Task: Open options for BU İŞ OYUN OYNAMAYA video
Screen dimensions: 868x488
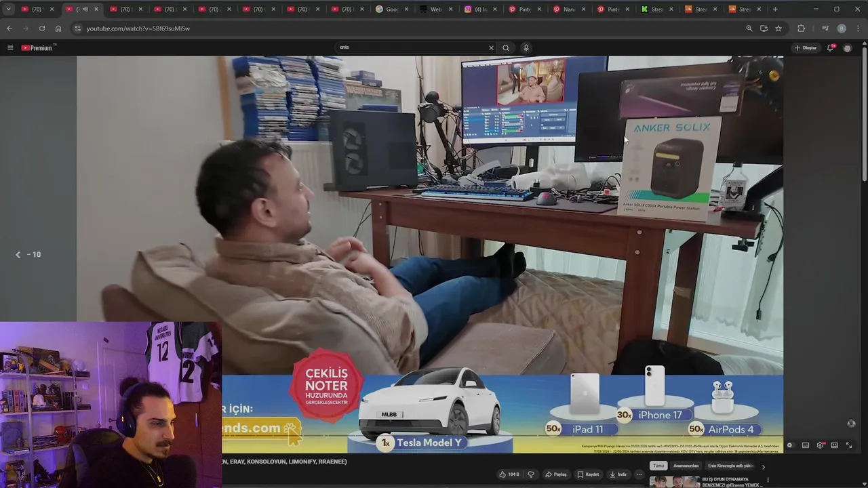Action: [768, 480]
